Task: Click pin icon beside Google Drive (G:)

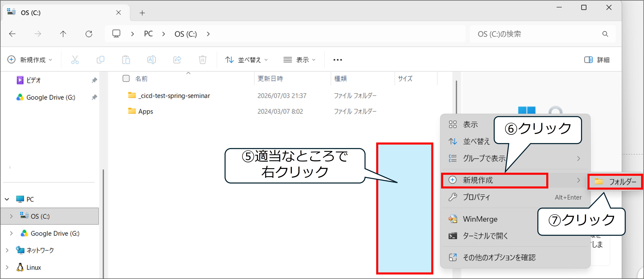Action: [94, 97]
